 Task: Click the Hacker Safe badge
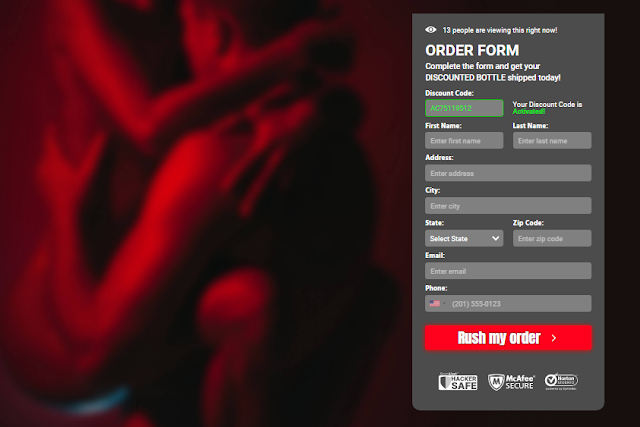pos(458,381)
